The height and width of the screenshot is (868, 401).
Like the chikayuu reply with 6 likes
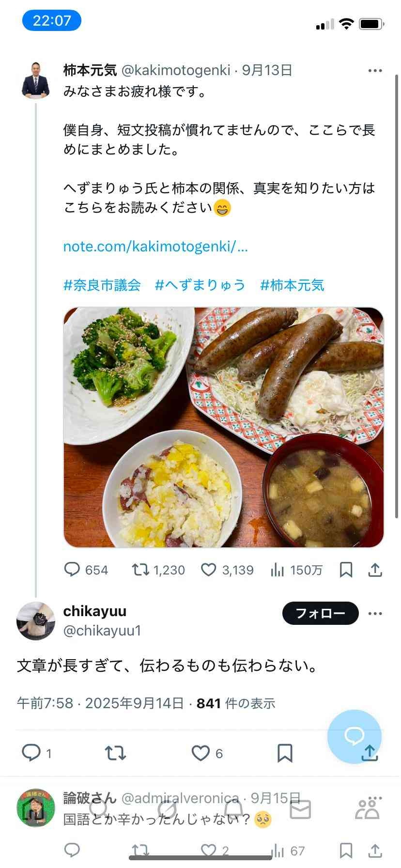tap(200, 753)
